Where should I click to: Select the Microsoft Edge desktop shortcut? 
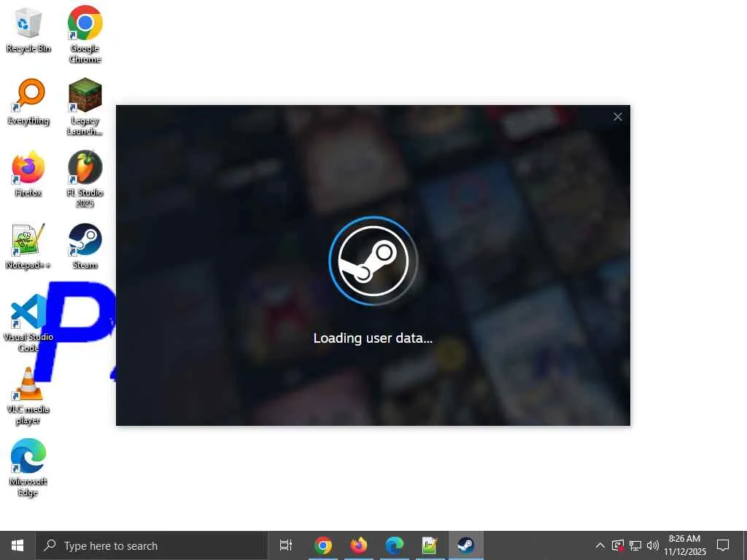pyautogui.click(x=28, y=467)
